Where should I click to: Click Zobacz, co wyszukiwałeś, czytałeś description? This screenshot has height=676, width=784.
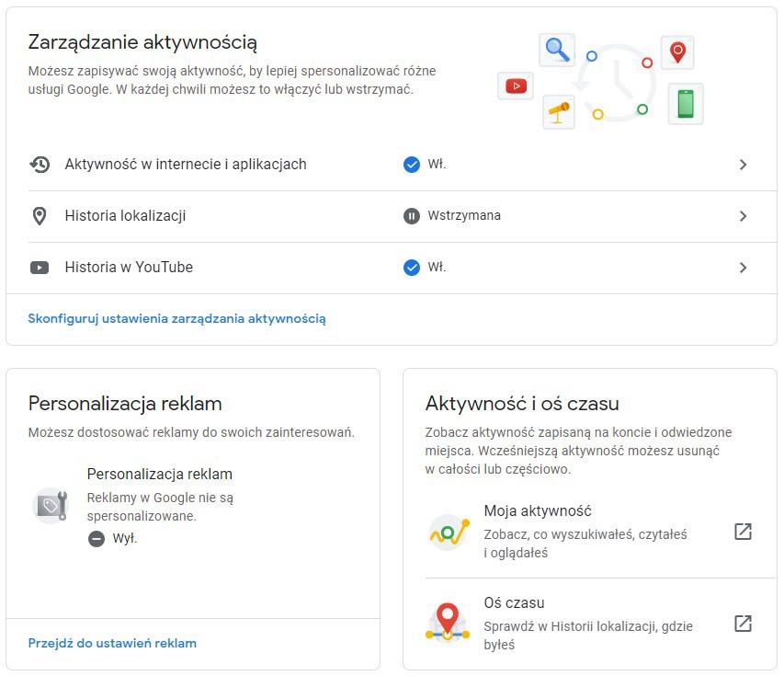[585, 544]
